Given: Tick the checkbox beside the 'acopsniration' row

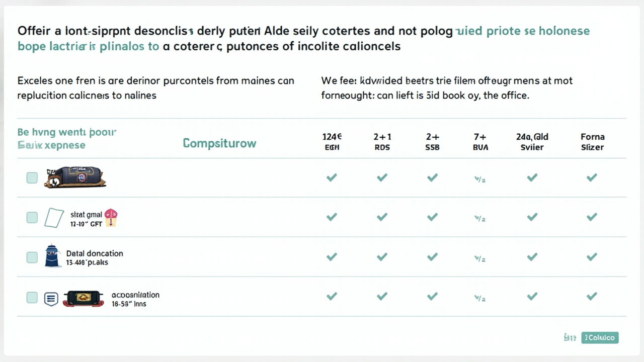Looking at the screenshot, I should 32,298.
